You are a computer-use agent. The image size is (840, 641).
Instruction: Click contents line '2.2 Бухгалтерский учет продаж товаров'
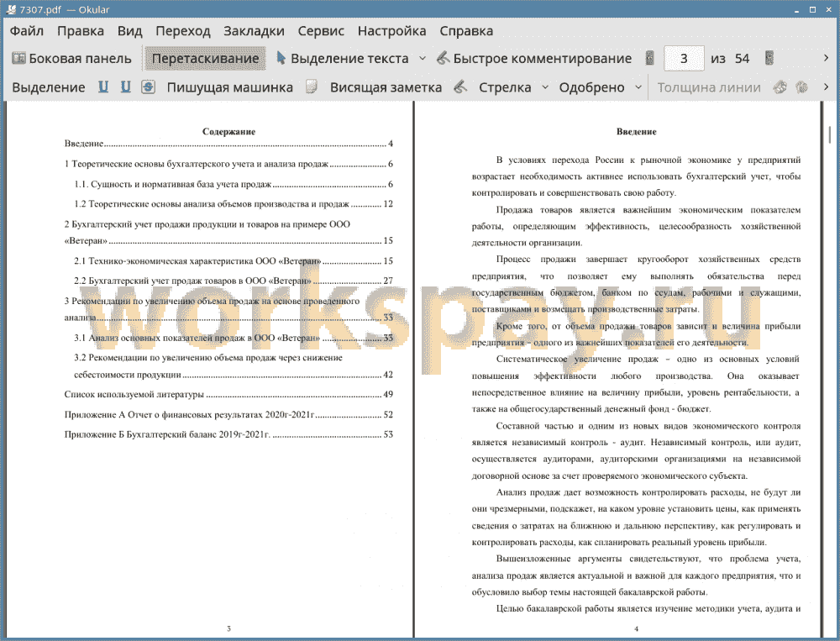point(234,281)
